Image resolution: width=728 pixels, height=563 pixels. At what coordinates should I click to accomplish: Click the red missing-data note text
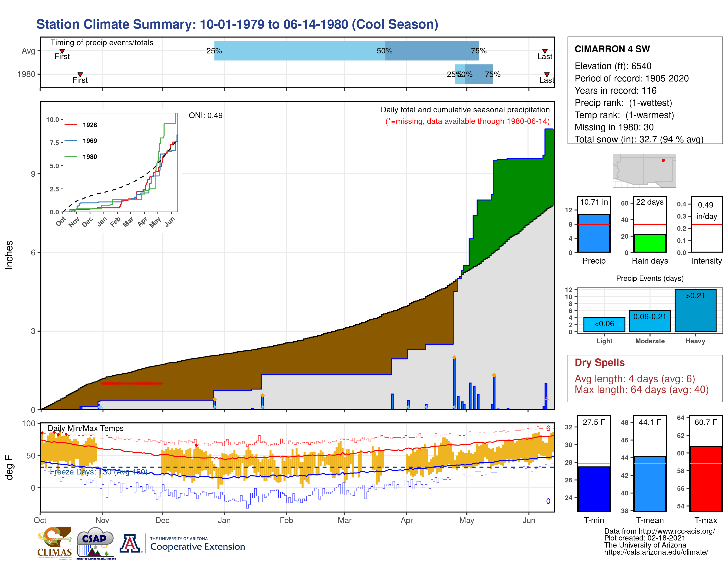[467, 121]
